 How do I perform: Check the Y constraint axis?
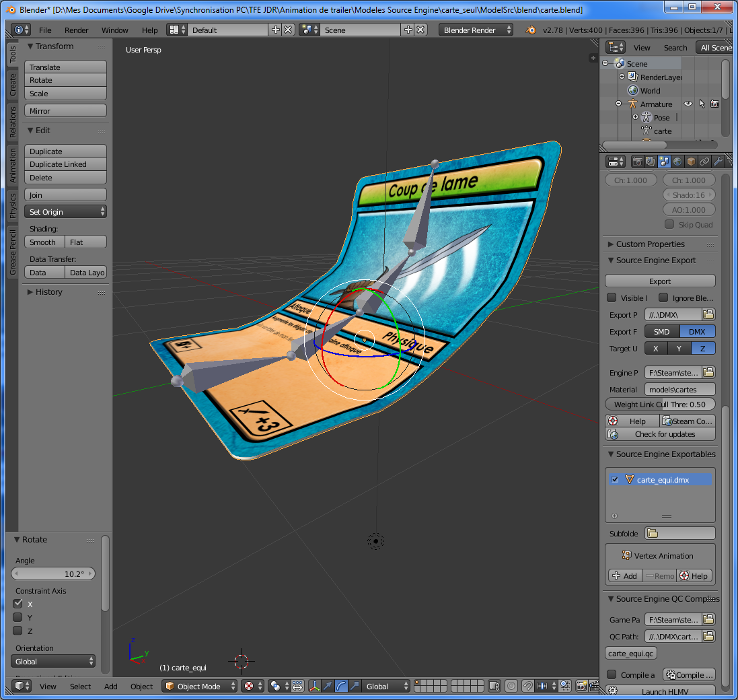(18, 617)
